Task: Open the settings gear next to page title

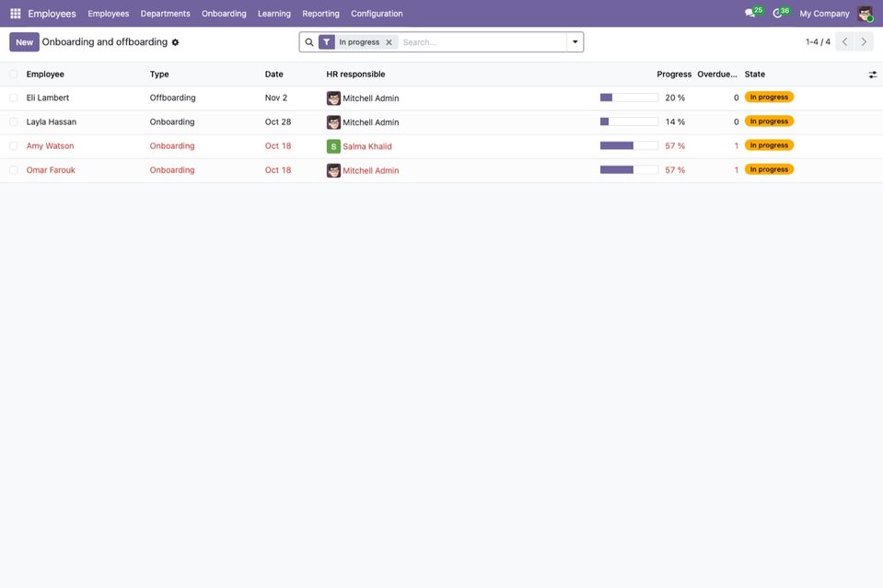Action: pyautogui.click(x=175, y=42)
